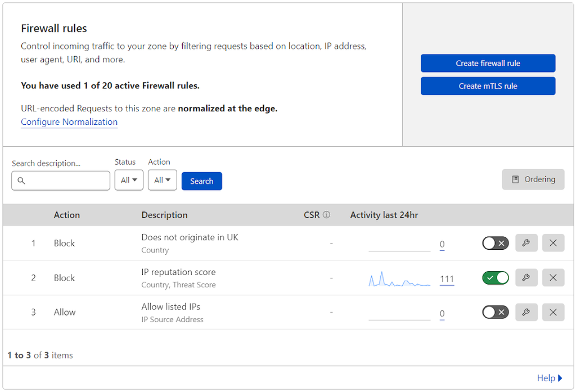Click the magnifying glass in the search box
Image resolution: width=576 pixels, height=392 pixels.
pos(21,181)
